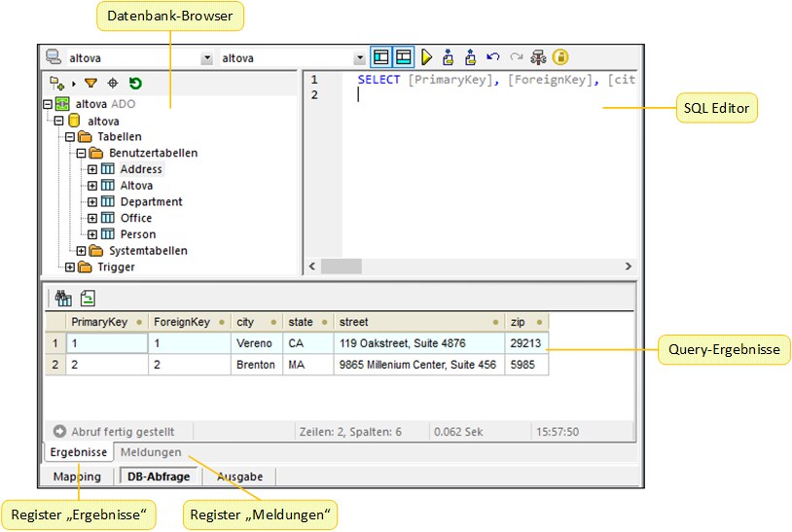The width and height of the screenshot is (792, 532).
Task: Toggle the results pane icon
Action: pos(403,58)
